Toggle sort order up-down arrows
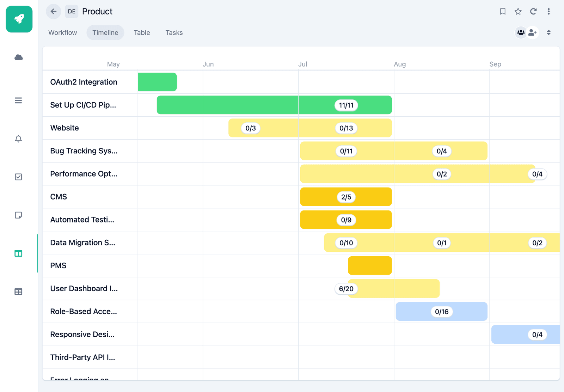Screen dimensions: 564x392 (548, 32)
